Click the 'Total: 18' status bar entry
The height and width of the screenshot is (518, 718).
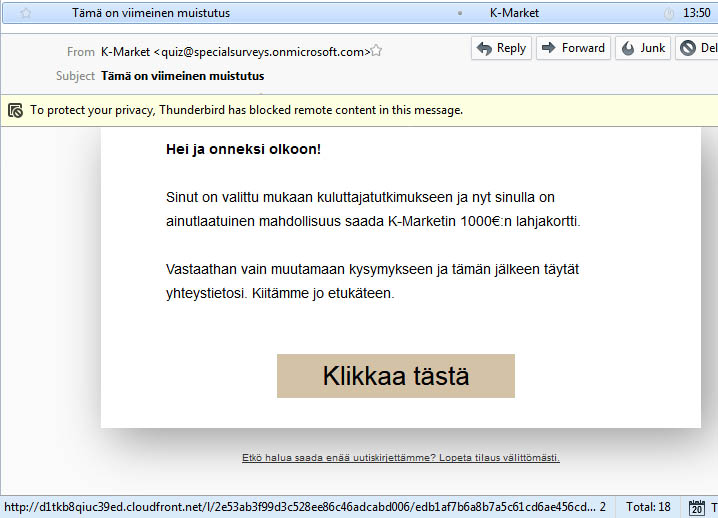pyautogui.click(x=648, y=507)
